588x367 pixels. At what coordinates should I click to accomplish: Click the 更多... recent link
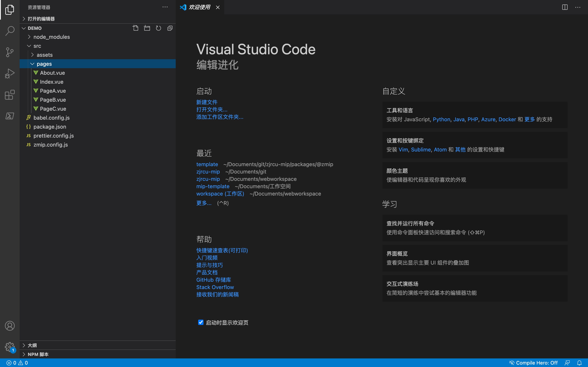[x=204, y=203]
